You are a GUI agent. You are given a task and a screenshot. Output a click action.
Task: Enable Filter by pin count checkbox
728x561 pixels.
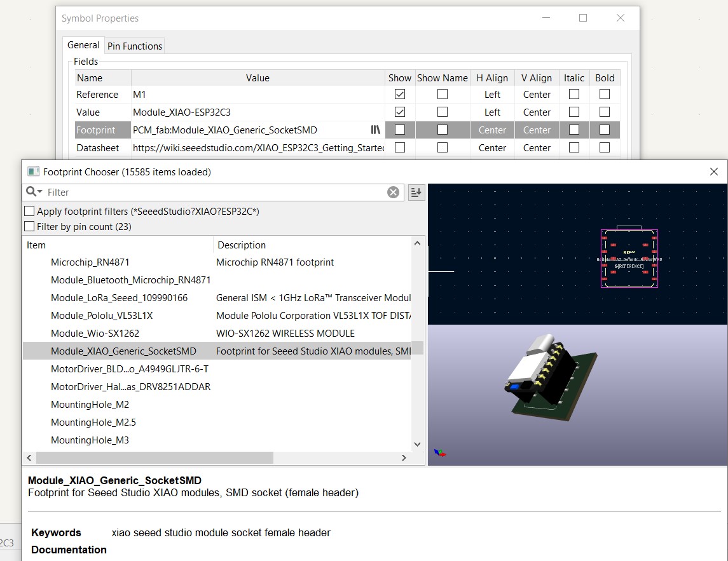29,226
